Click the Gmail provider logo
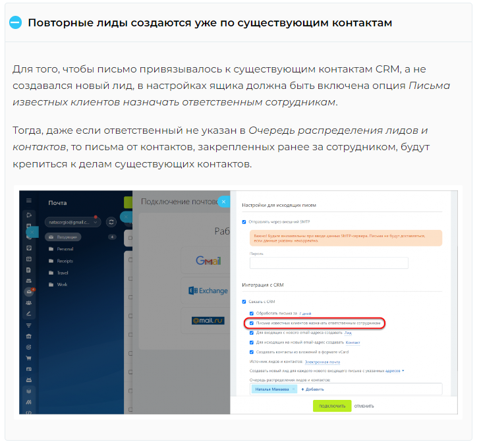Screen dimensions: 481x448 click(208, 261)
